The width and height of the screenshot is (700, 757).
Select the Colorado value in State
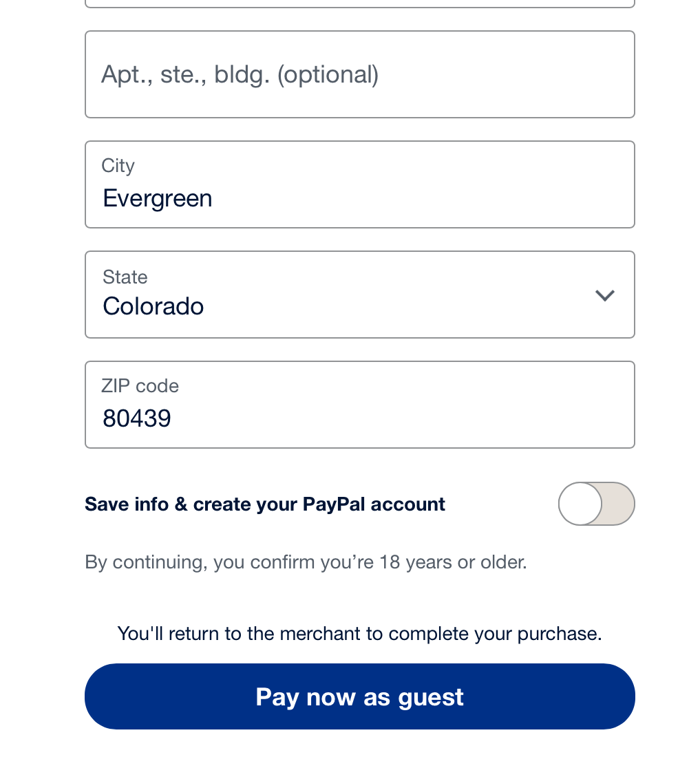[x=153, y=306]
